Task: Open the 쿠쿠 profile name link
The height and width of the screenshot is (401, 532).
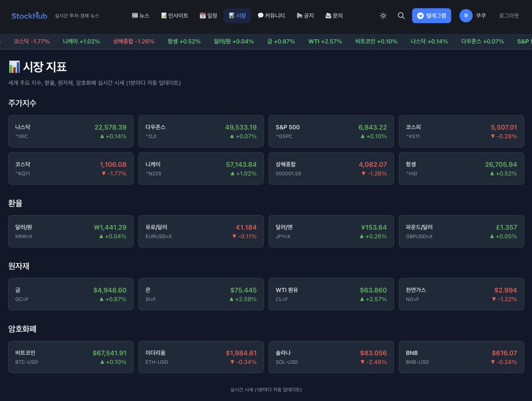Action: [481, 16]
